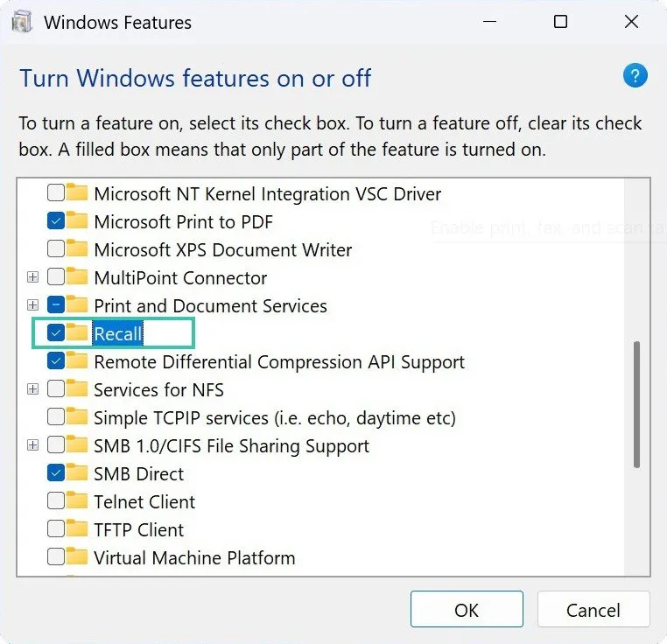The width and height of the screenshot is (667, 644).
Task: Enable the Telnet Client checkbox
Action: 56,501
